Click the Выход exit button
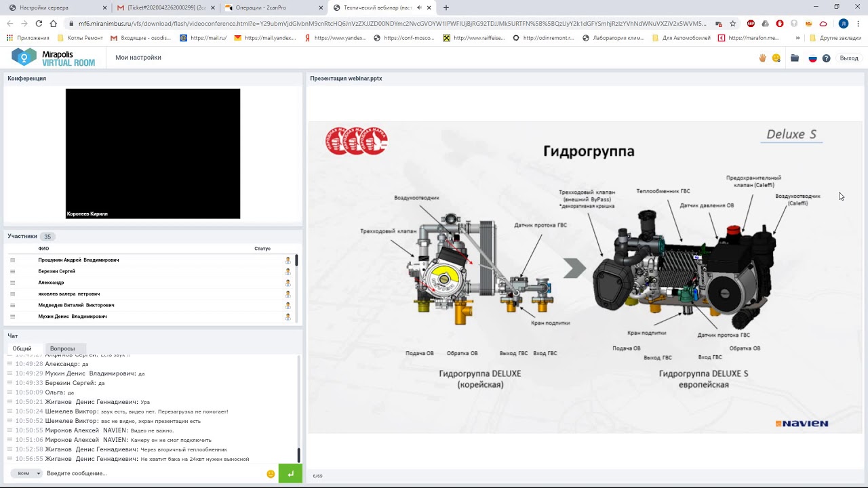This screenshot has height=488, width=868. 849,58
